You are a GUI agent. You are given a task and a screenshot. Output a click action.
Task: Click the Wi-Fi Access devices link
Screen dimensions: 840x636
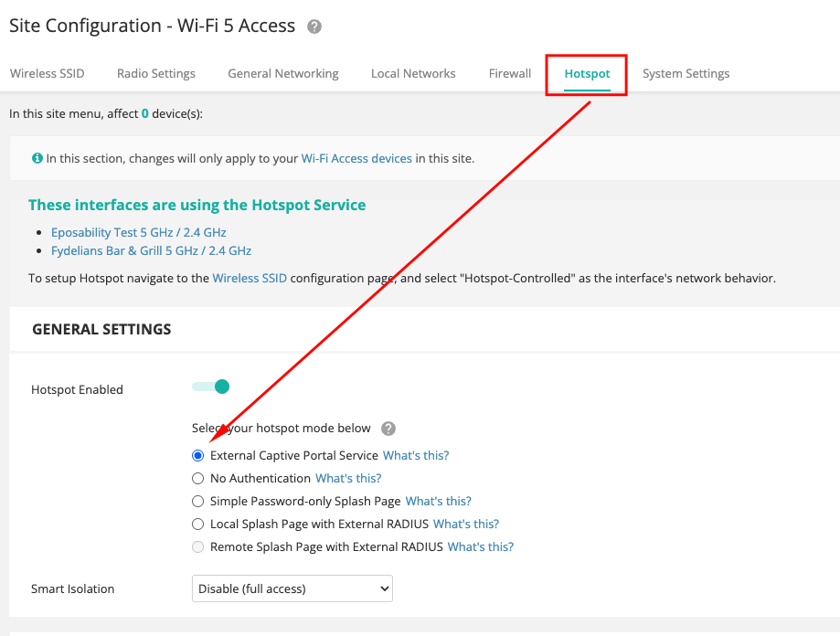click(x=356, y=158)
